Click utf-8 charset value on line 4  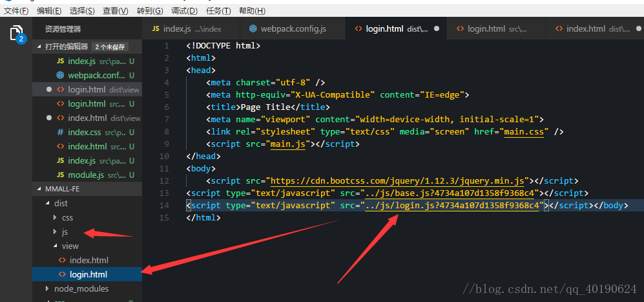click(293, 83)
